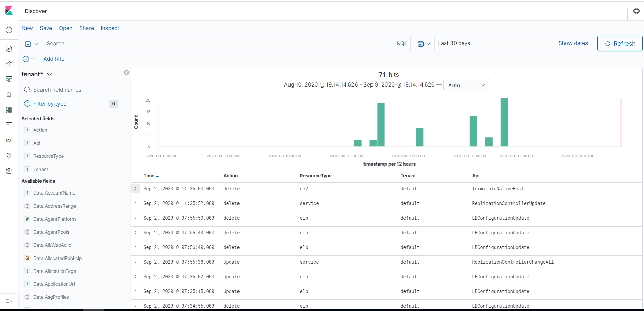Collapse the field sidebar with arrow button
The width and height of the screenshot is (644, 311).
coord(127,73)
